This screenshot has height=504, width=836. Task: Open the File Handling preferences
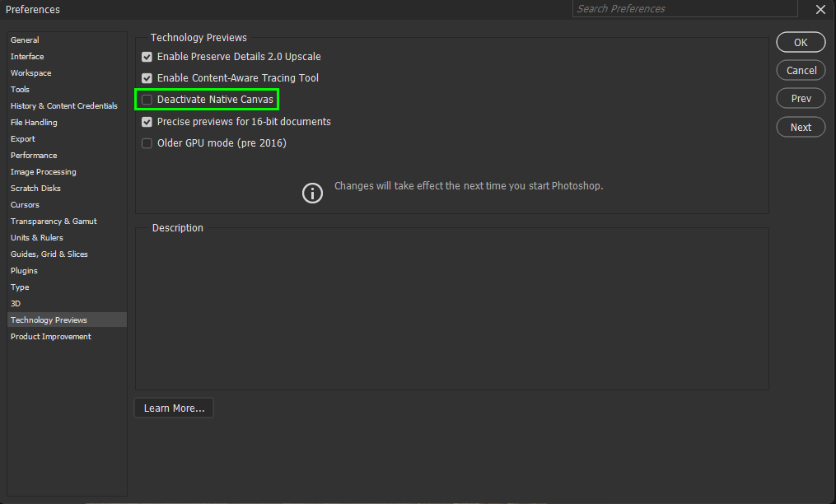point(34,122)
